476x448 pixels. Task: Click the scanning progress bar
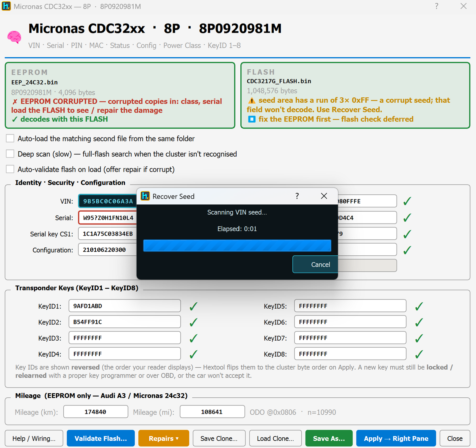pos(237,246)
